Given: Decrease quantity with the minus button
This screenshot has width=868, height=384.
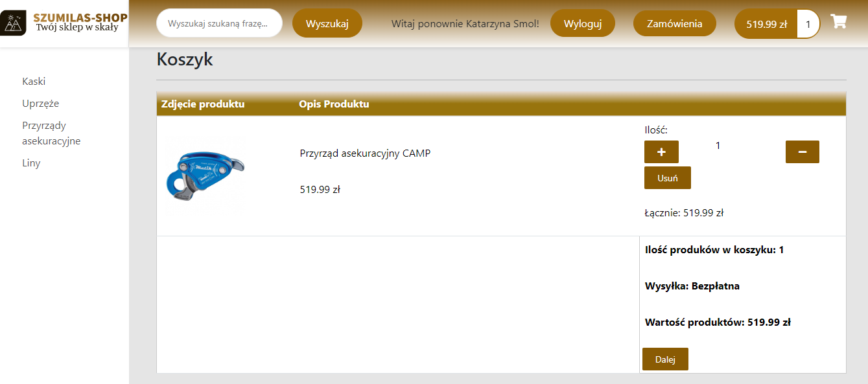Looking at the screenshot, I should point(803,152).
